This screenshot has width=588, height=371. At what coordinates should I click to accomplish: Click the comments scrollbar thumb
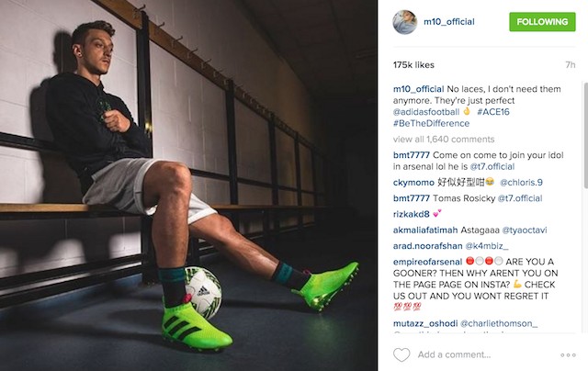click(585, 135)
